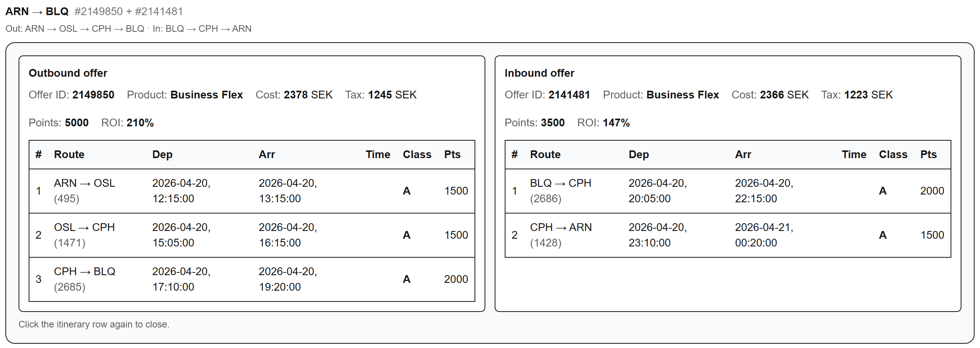The image size is (980, 348).
Task: Click outbound Offer ID 2149850
Action: tap(93, 95)
